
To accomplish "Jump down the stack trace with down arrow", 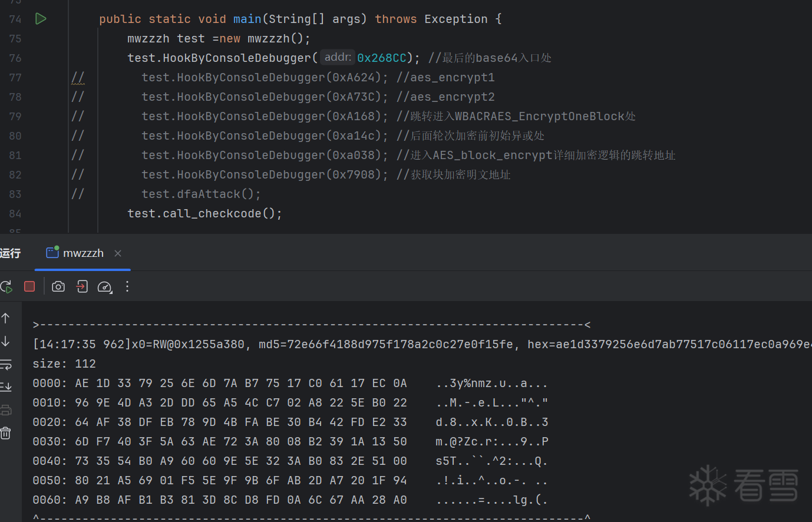I will pos(6,341).
